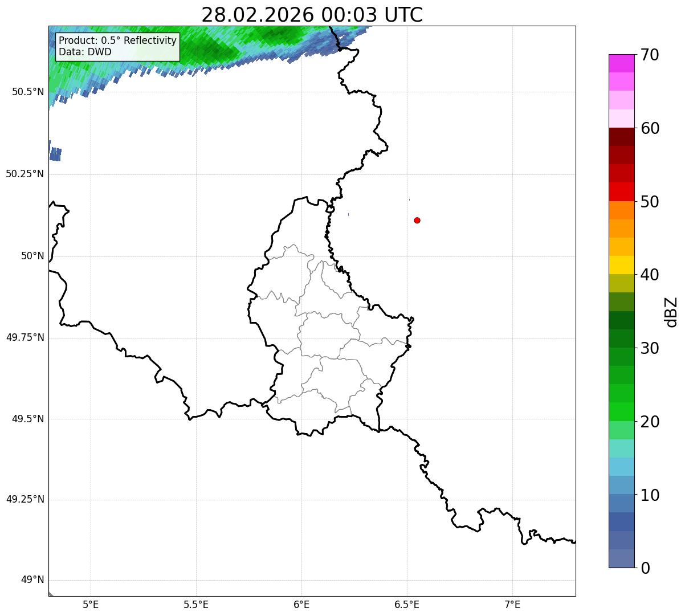This screenshot has width=685, height=616.
Task: Click the colorbar tick value 30
Action: (650, 348)
